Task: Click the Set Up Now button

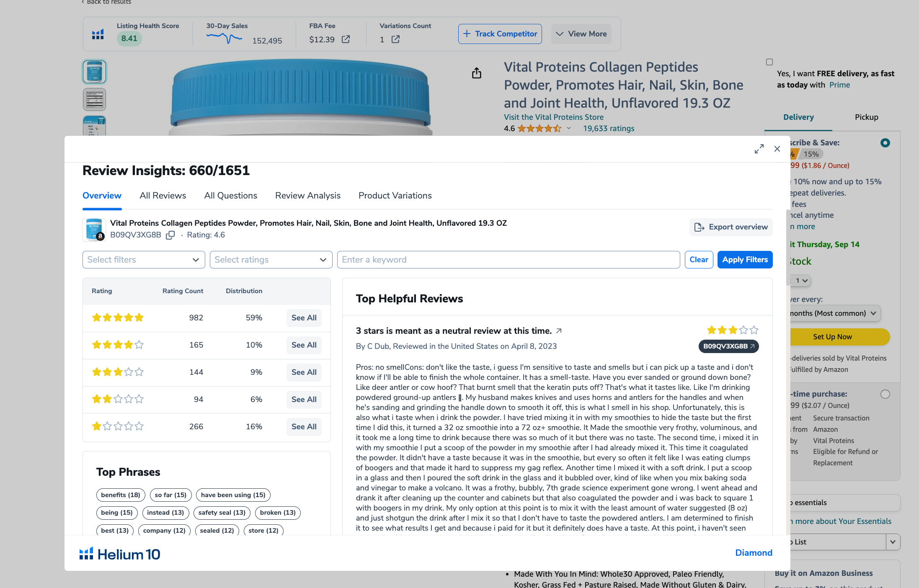Action: click(833, 337)
